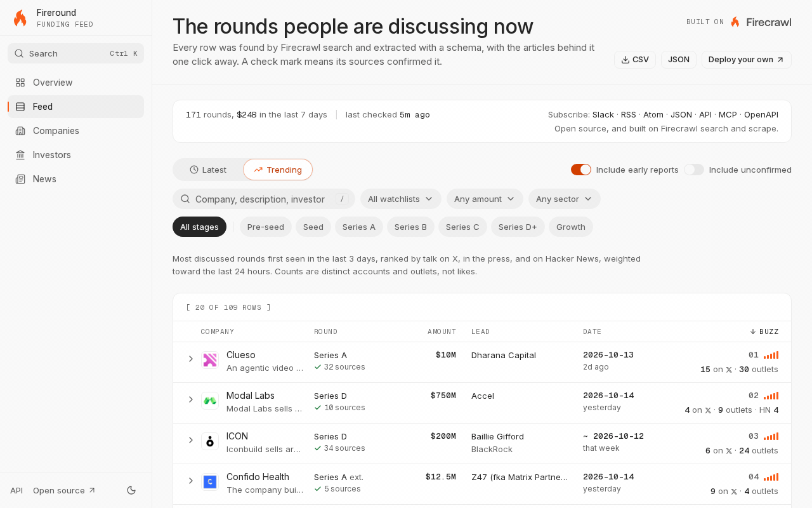Filter by Series A stage
The image size is (812, 508).
pos(359,227)
